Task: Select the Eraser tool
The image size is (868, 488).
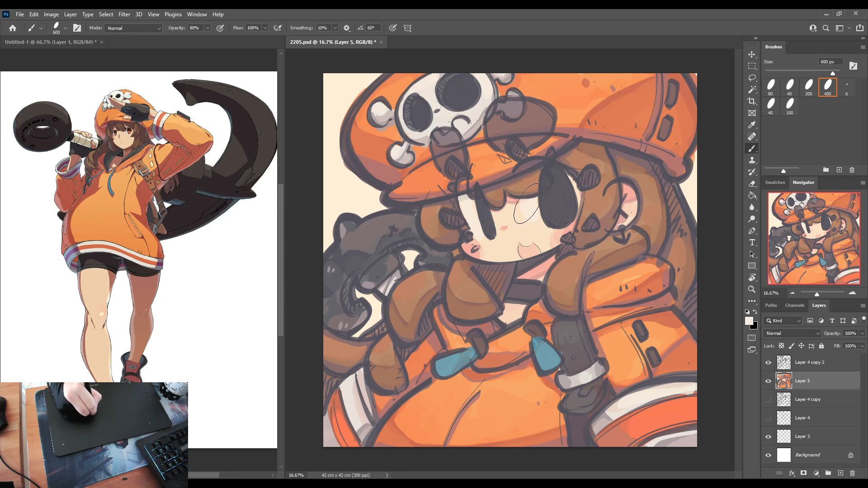Action: (752, 184)
